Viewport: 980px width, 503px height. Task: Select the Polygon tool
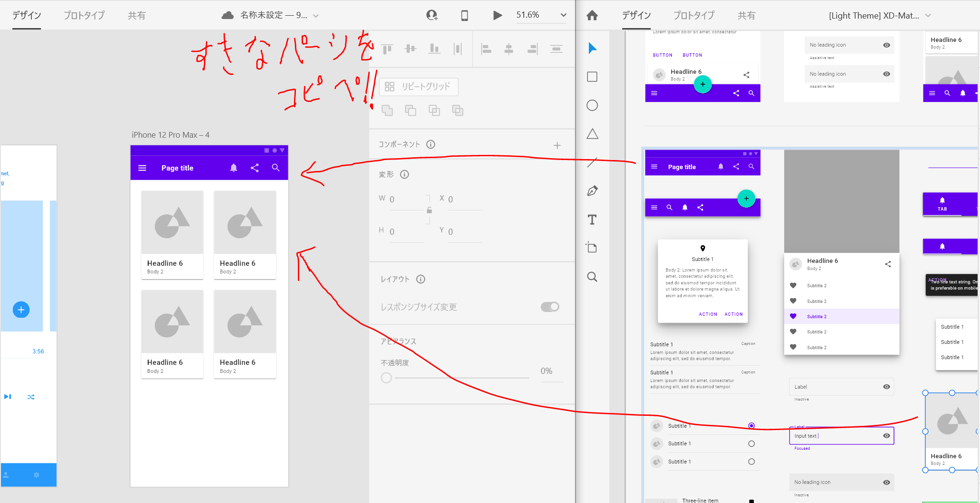click(592, 134)
